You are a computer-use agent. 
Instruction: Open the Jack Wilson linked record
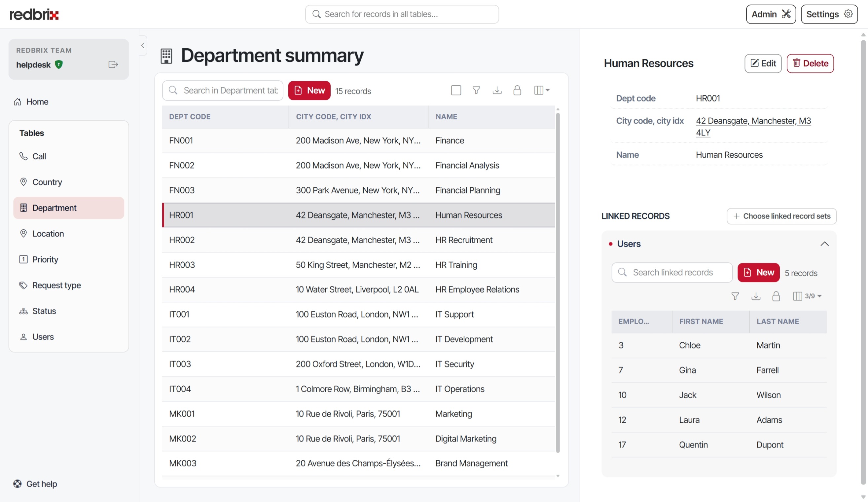pos(719,395)
